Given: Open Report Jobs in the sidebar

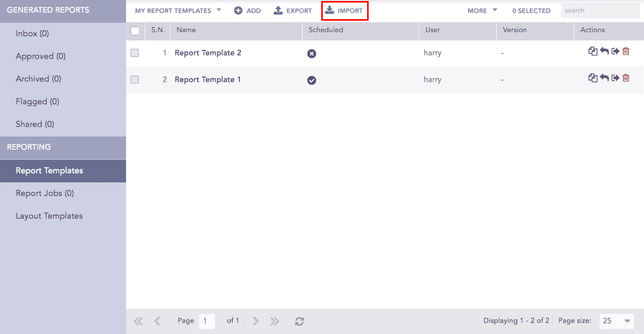Looking at the screenshot, I should click(x=45, y=193).
